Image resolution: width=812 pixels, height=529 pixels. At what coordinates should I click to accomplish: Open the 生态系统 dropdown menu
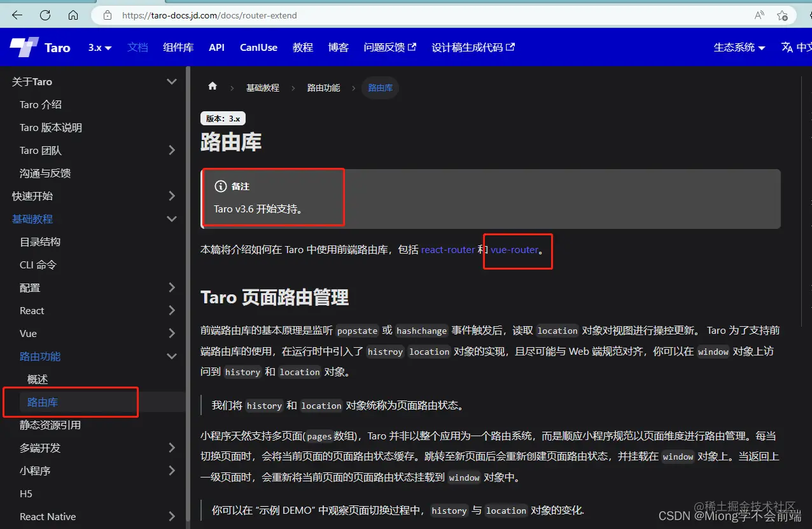pos(739,48)
